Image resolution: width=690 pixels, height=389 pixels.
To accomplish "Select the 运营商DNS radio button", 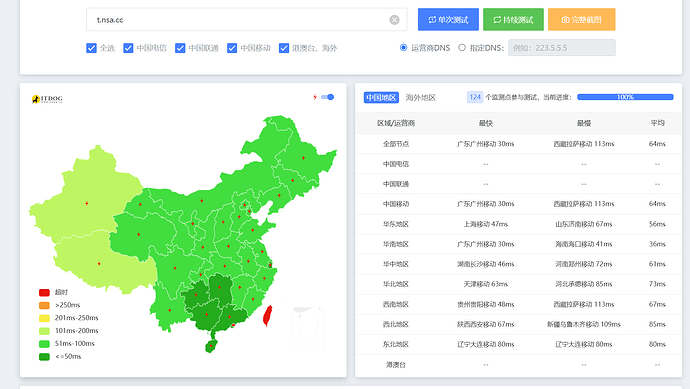I will (403, 48).
